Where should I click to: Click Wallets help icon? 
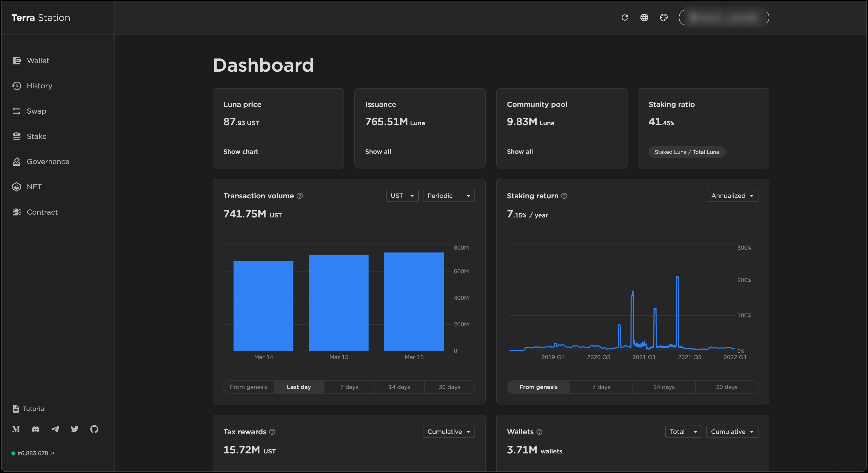pos(539,432)
